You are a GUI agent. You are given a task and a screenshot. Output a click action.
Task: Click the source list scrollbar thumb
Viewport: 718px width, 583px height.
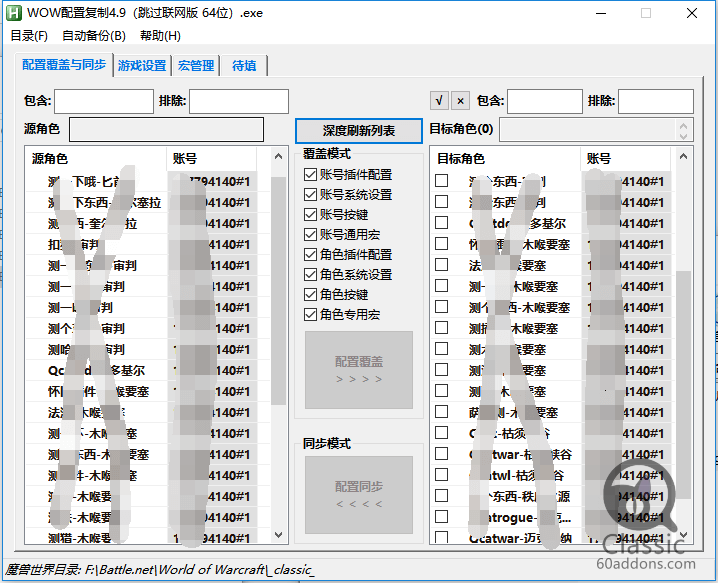[x=278, y=291]
